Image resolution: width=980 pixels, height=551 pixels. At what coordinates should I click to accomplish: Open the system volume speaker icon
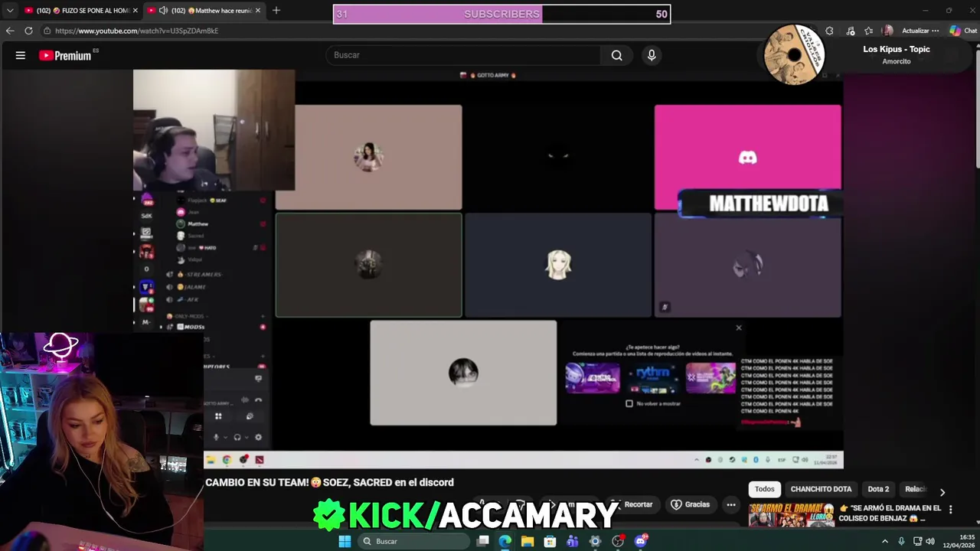pyautogui.click(x=931, y=541)
